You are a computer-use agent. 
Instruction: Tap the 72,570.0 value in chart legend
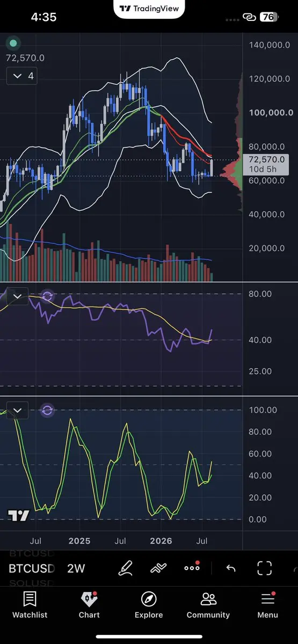(x=25, y=58)
